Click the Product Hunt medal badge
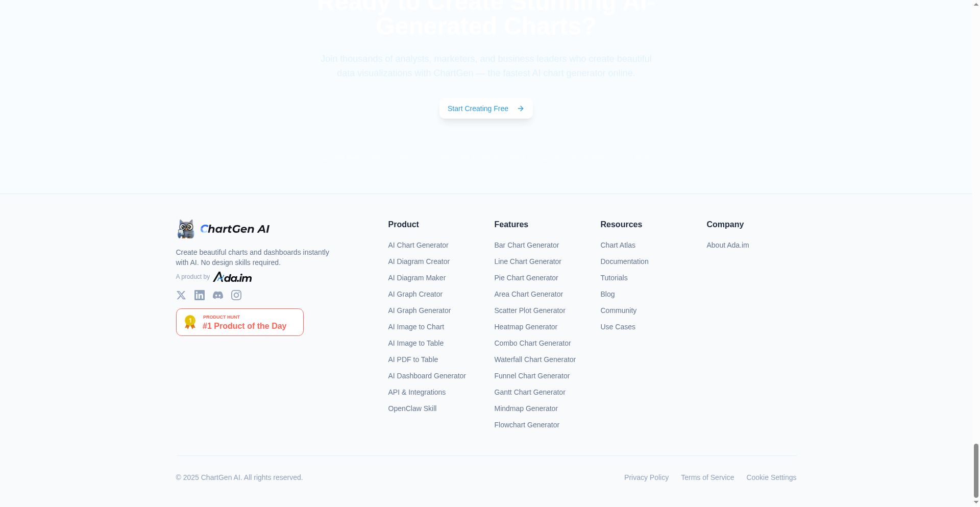The height and width of the screenshot is (507, 980). tap(190, 322)
